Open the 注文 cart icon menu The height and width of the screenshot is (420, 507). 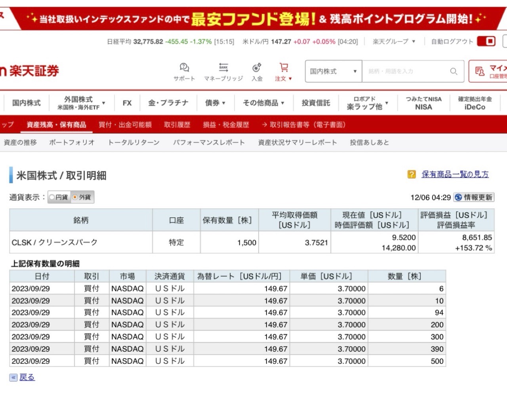(283, 72)
